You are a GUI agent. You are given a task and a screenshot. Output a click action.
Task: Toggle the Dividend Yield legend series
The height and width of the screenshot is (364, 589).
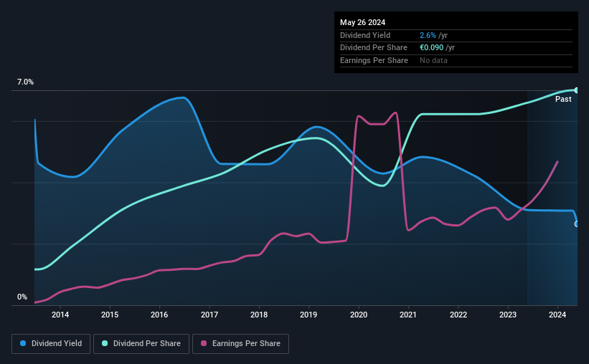click(51, 344)
